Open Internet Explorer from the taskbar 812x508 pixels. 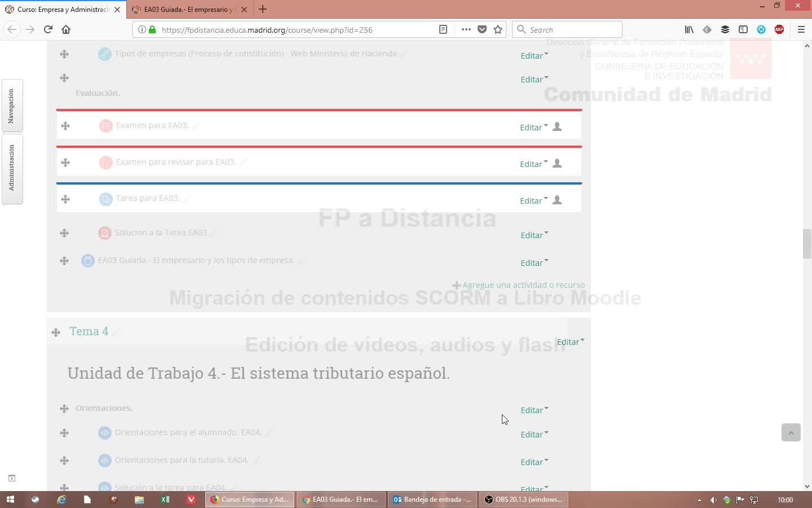pos(61,500)
